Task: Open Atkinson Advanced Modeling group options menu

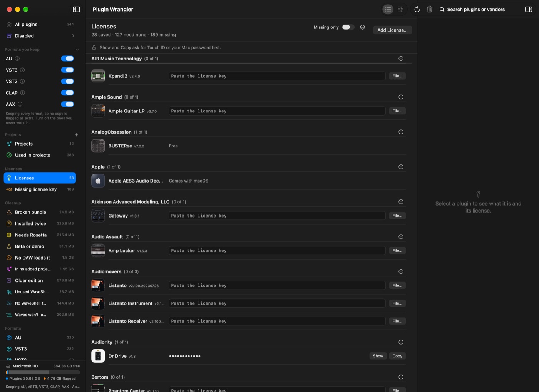Action: pos(401,202)
